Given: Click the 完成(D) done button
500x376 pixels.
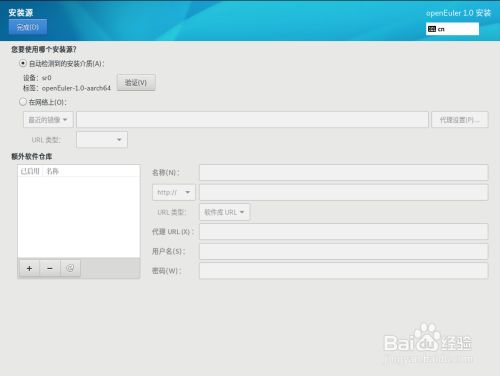Looking at the screenshot, I should pos(28,27).
